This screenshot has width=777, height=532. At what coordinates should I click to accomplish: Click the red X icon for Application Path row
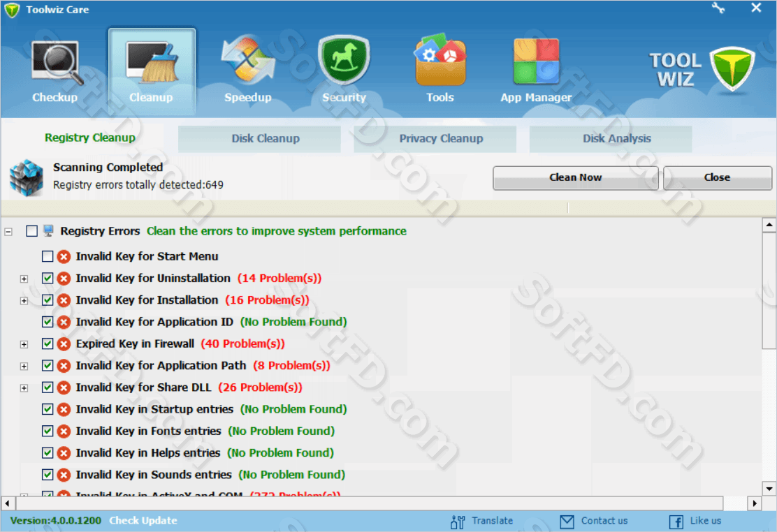click(x=64, y=366)
